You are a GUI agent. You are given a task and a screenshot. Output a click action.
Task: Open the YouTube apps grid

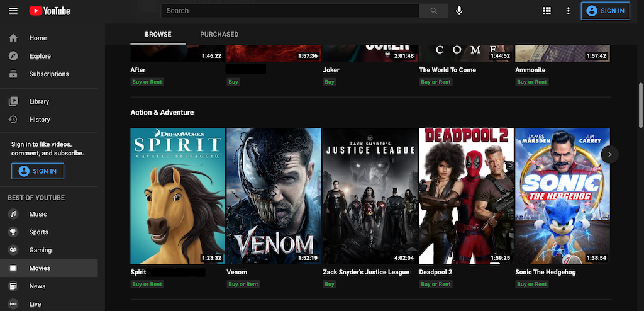[547, 11]
